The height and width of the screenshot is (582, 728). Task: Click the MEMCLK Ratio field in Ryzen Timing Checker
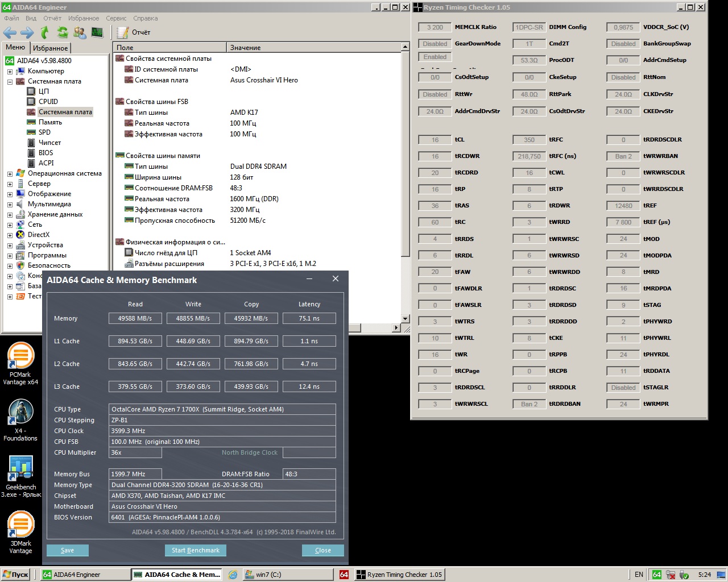pyautogui.click(x=435, y=27)
